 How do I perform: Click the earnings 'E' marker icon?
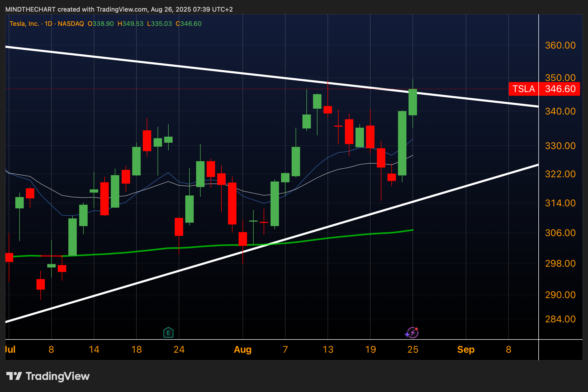coord(168,333)
